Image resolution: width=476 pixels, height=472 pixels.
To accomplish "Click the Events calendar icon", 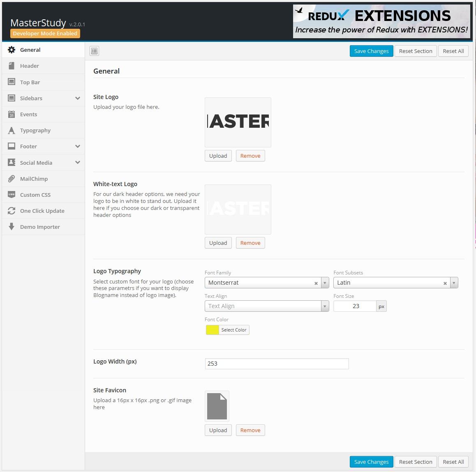I will (12, 114).
